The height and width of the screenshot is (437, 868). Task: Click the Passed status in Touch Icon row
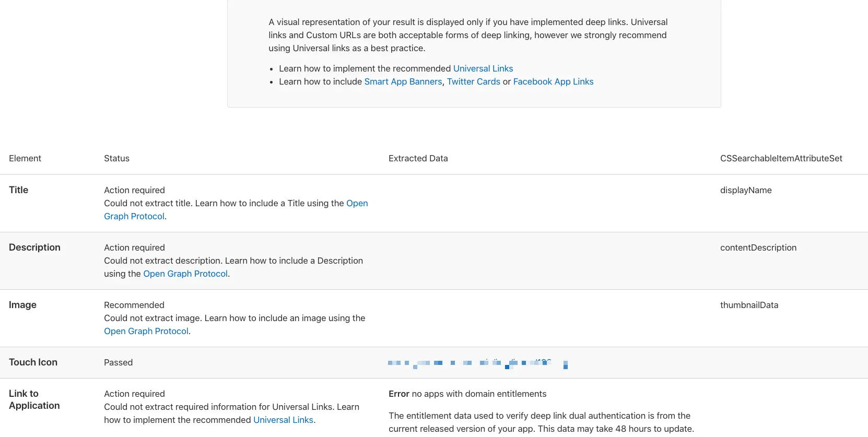pyautogui.click(x=118, y=362)
